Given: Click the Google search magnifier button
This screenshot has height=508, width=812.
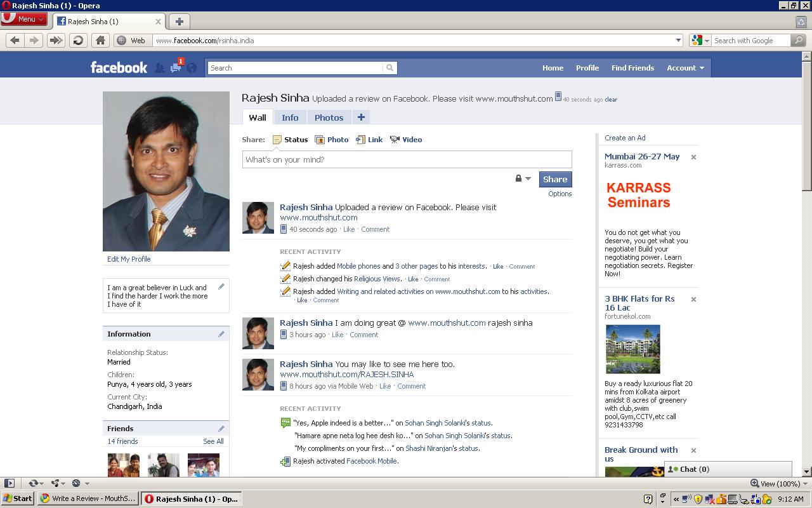Looking at the screenshot, I should (x=798, y=41).
